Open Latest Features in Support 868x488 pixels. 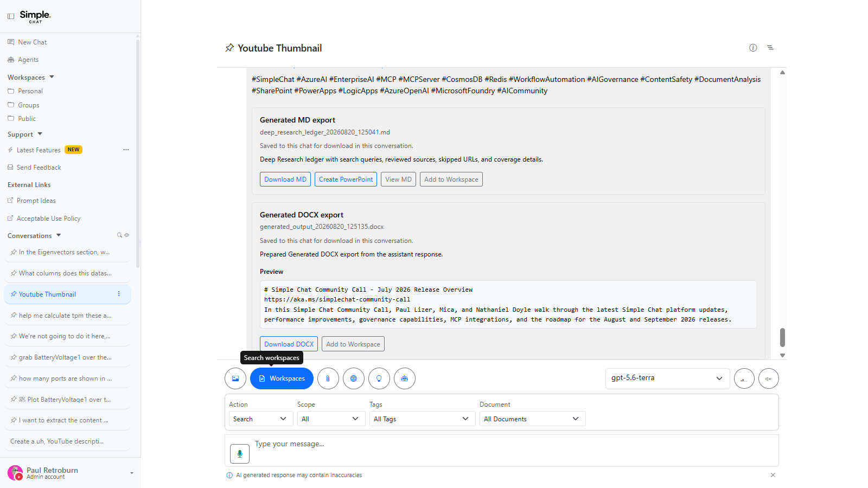pyautogui.click(x=39, y=150)
